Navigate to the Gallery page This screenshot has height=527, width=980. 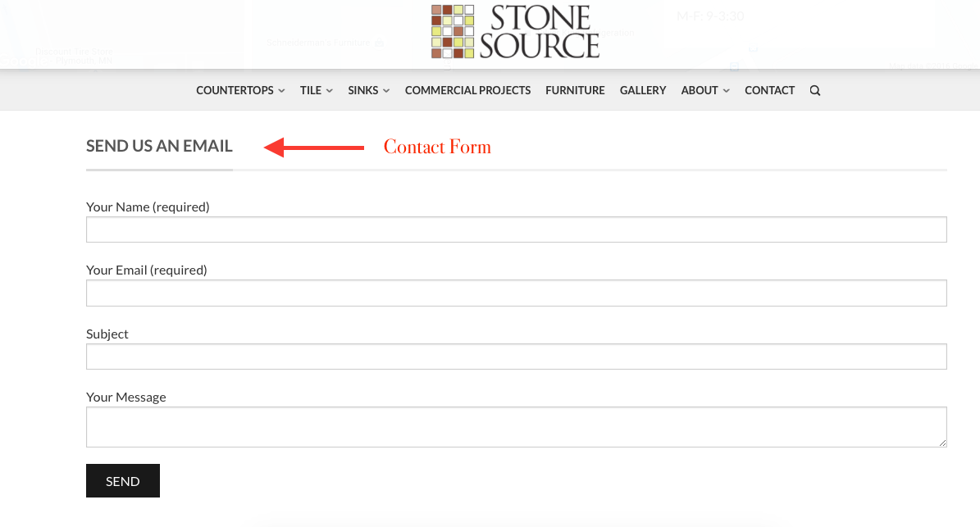click(x=643, y=90)
